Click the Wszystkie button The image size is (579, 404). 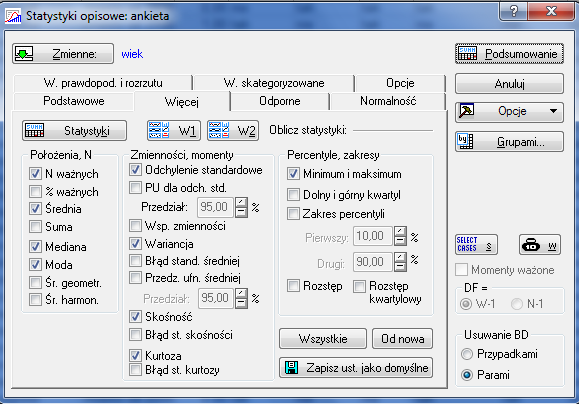[323, 339]
